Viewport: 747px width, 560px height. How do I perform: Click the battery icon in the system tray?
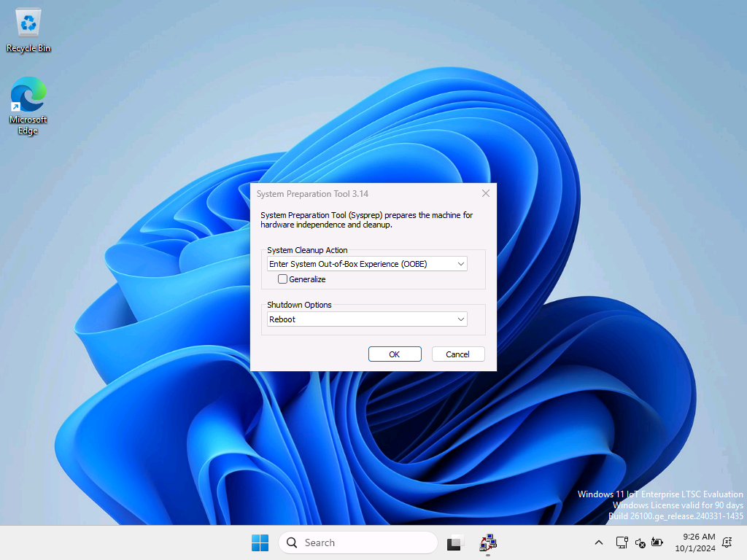pos(657,543)
